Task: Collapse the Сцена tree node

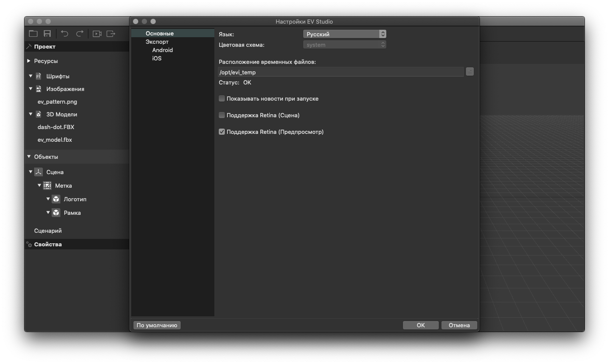Action: (x=31, y=171)
